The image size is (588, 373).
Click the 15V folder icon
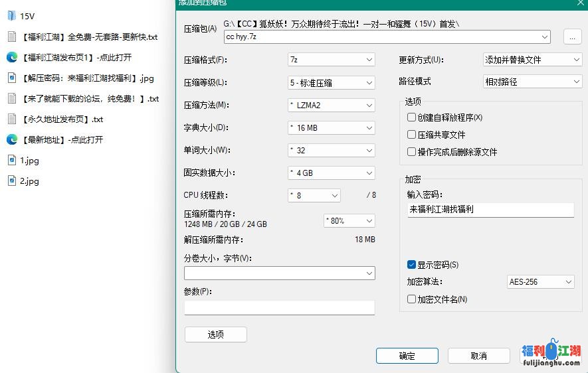[x=11, y=16]
